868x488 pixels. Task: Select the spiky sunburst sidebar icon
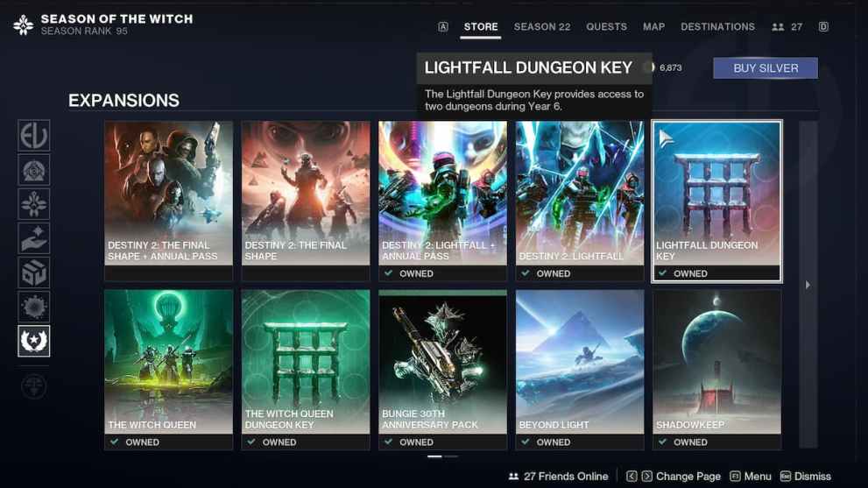tap(34, 307)
